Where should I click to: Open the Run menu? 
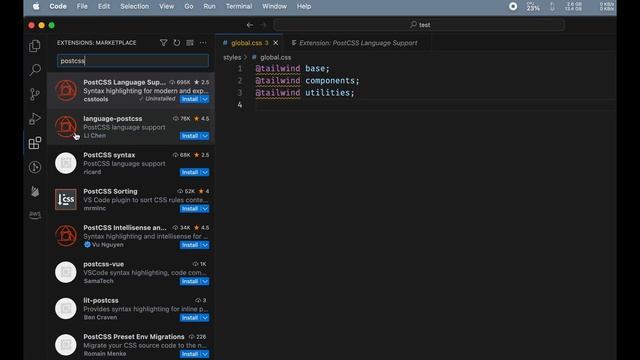pos(209,6)
